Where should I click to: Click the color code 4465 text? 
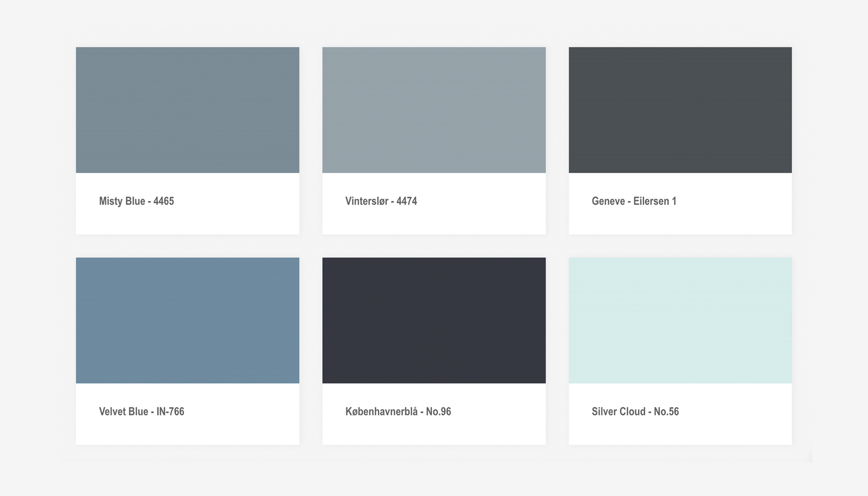tap(163, 201)
